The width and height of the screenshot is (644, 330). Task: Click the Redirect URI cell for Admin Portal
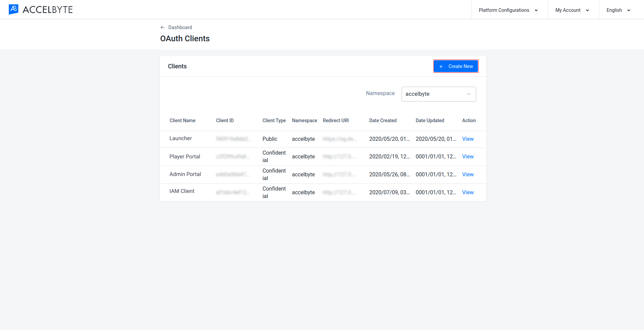[x=339, y=174]
